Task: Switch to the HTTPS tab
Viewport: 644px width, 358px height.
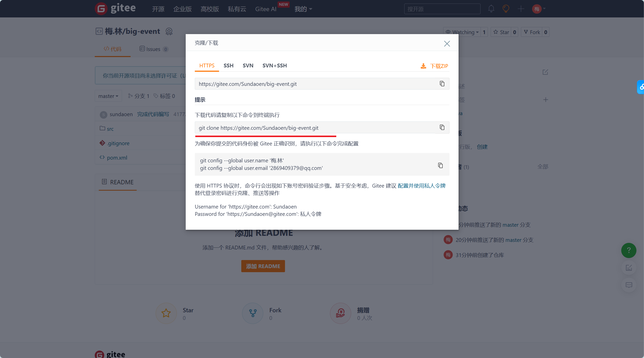Action: coord(207,66)
